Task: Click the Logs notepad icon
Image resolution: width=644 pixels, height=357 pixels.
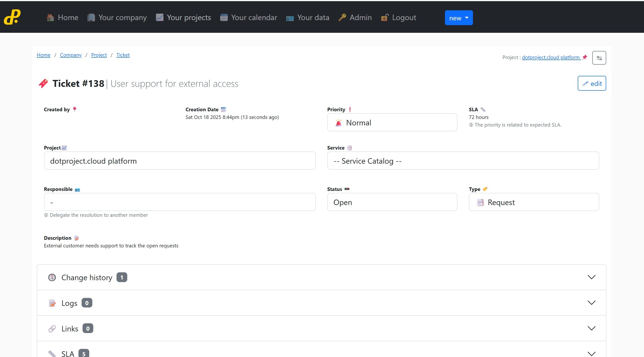Action: click(52, 303)
